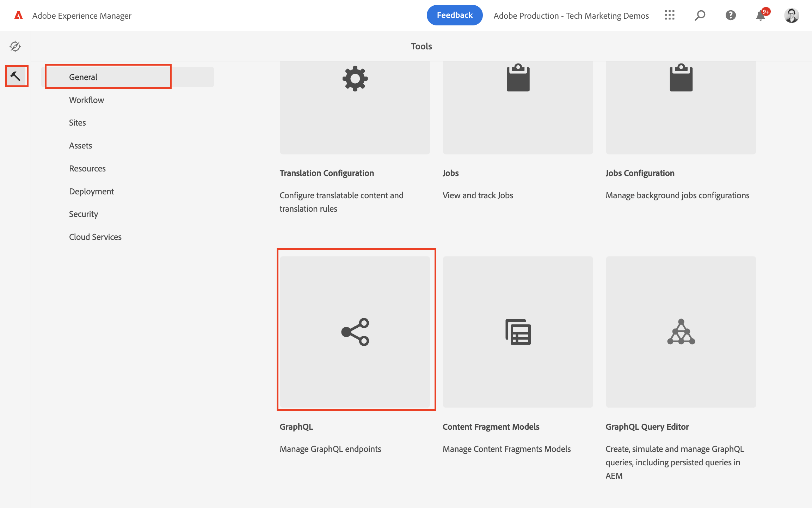Viewport: 812px width, 508px height.
Task: Open the solutions grid switcher icon
Action: click(669, 15)
